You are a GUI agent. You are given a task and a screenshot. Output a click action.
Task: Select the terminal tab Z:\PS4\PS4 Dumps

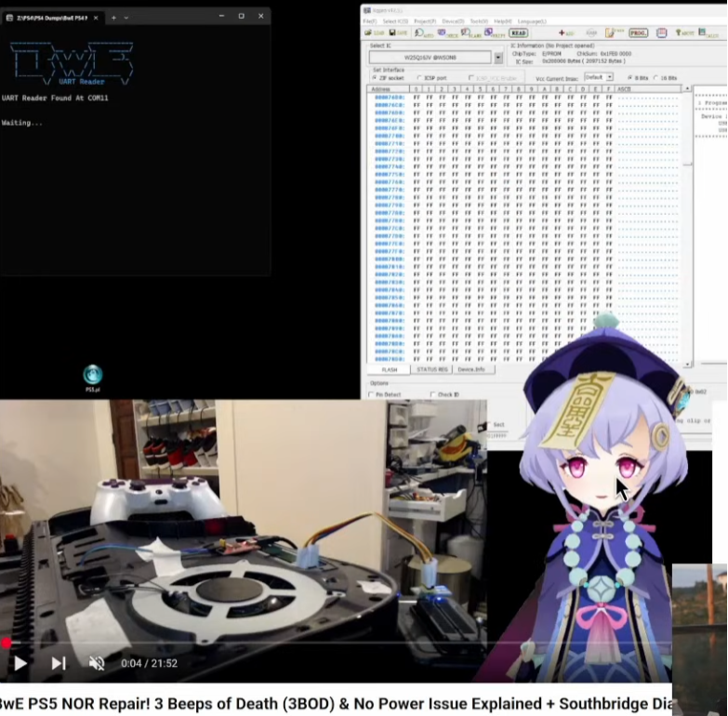tap(51, 18)
